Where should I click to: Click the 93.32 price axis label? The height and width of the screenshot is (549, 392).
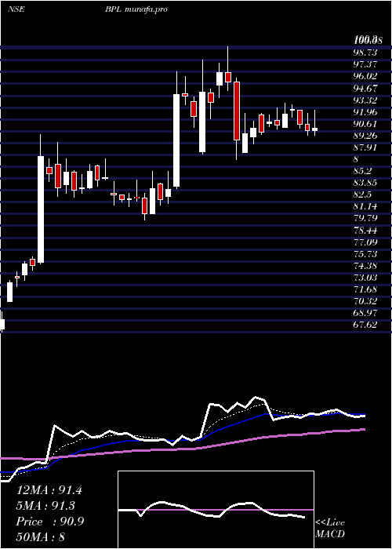click(x=365, y=100)
